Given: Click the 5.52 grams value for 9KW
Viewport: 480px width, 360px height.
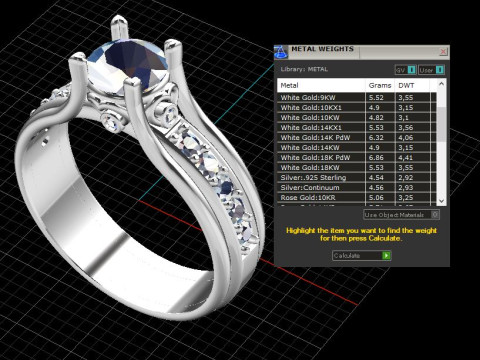Looking at the screenshot, I should pyautogui.click(x=376, y=98).
